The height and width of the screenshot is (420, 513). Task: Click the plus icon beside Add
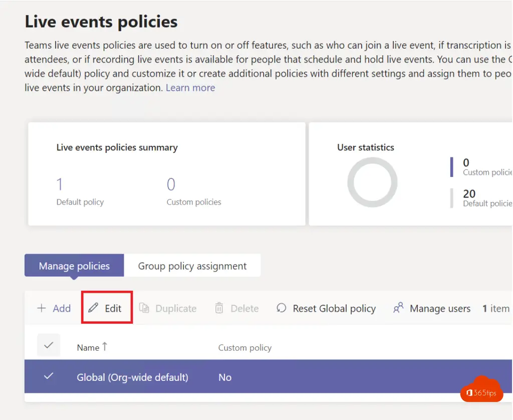[x=42, y=308]
